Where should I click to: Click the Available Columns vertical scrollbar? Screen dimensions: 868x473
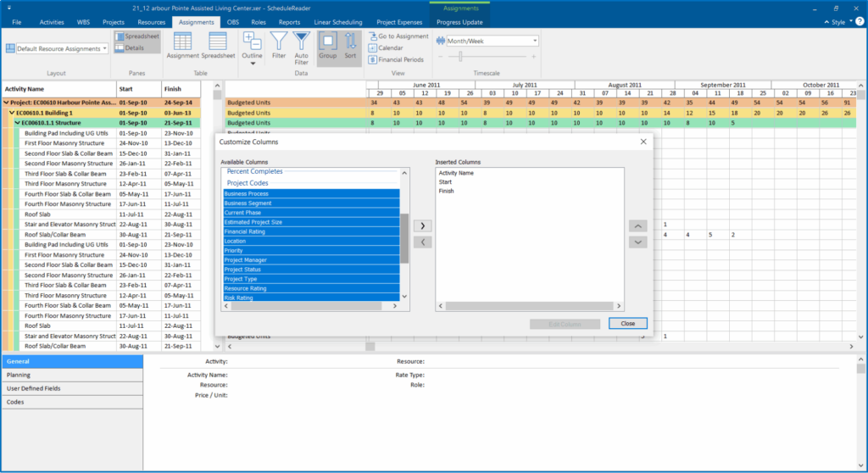(x=404, y=238)
